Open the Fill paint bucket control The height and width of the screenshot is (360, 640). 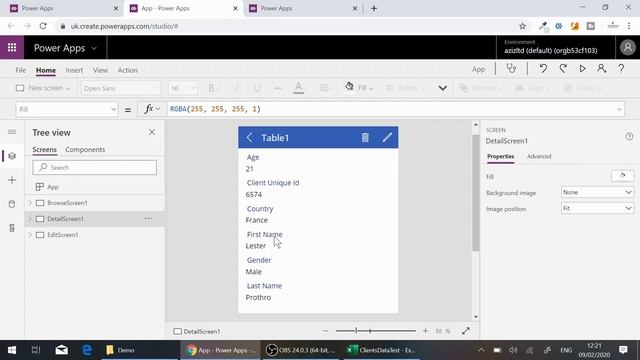click(x=359, y=88)
